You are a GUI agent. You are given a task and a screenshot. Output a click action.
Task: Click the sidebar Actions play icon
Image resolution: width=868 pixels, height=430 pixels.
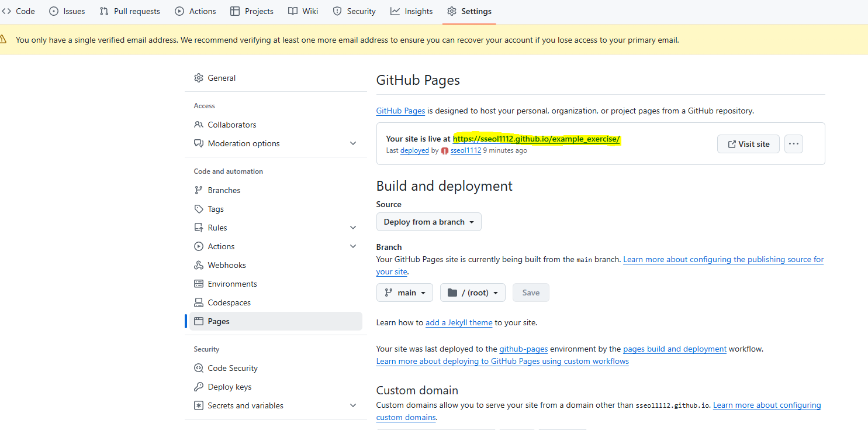coord(199,246)
